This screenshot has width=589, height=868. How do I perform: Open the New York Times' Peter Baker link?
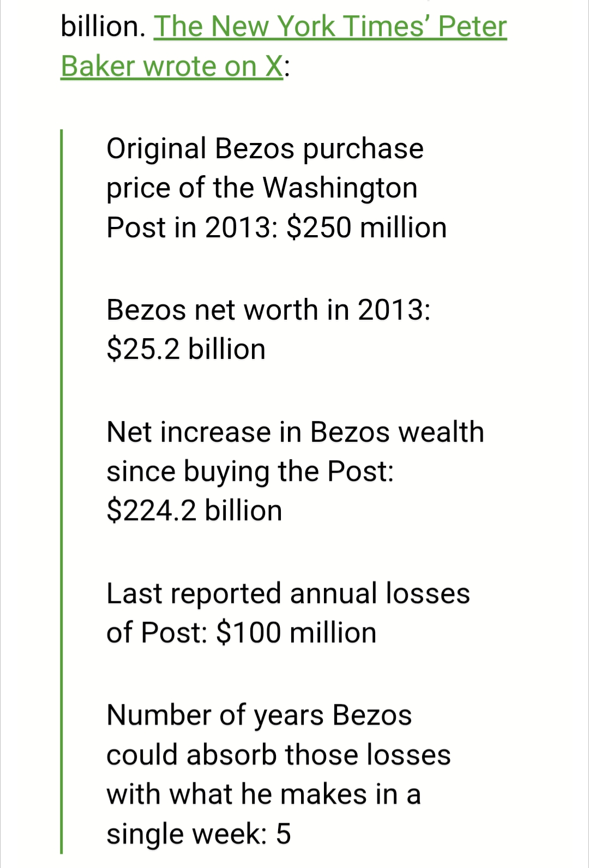click(330, 26)
